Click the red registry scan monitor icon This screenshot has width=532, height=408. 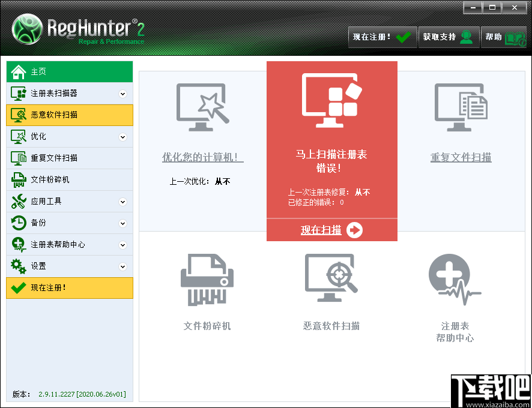point(331,99)
